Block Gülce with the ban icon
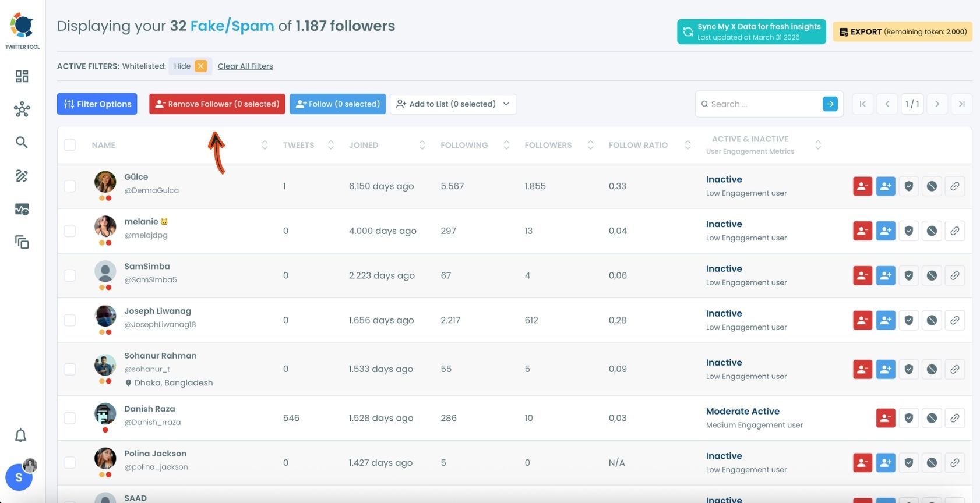 [x=932, y=186]
